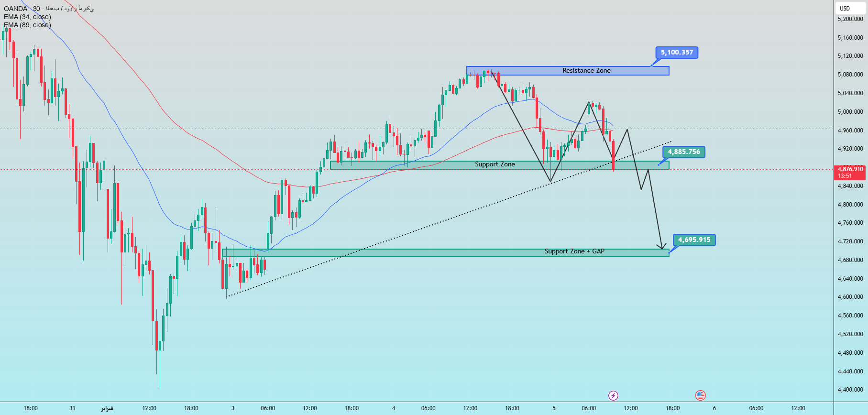Click the arrowhead ending the projected price path

[662, 247]
